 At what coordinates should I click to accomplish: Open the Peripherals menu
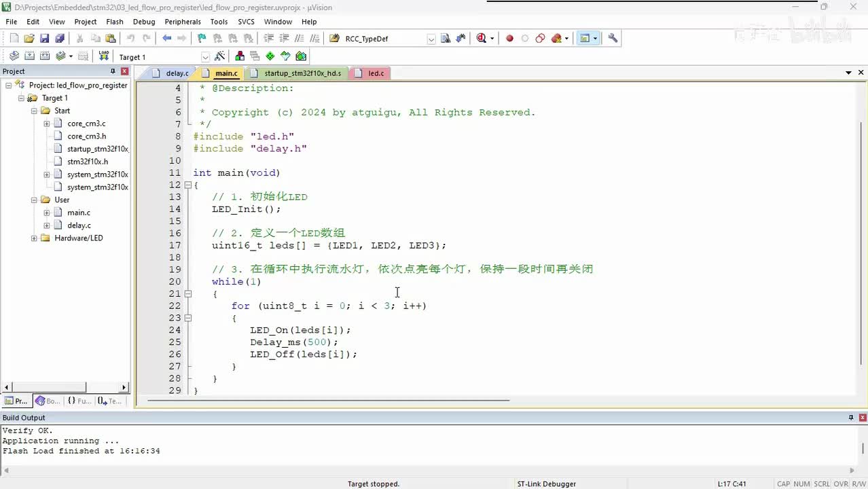(x=182, y=22)
